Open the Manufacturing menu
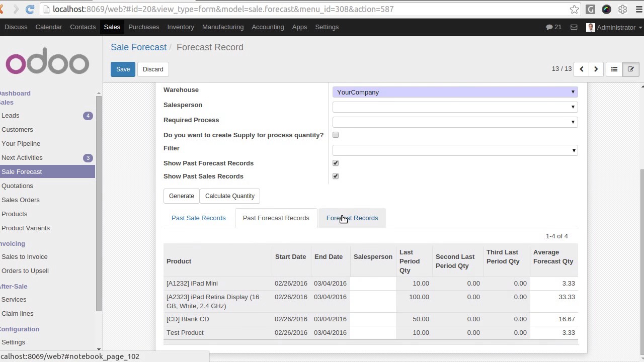This screenshot has height=362, width=644. point(223,27)
